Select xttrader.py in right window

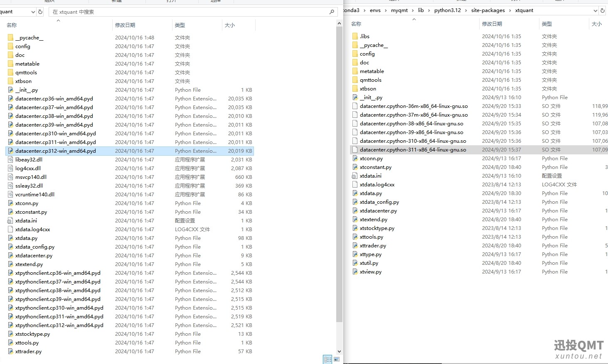click(373, 245)
